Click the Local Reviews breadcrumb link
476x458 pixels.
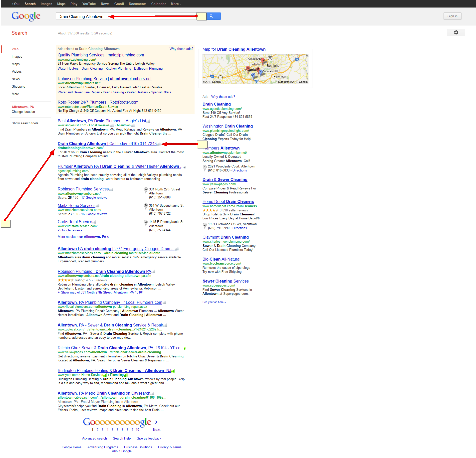pyautogui.click(x=99, y=125)
